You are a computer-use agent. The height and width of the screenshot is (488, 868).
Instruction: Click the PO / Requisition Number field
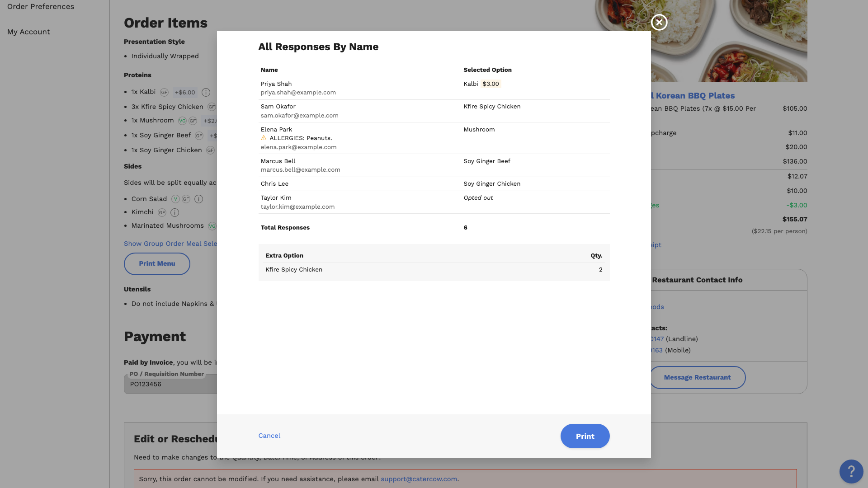point(170,384)
